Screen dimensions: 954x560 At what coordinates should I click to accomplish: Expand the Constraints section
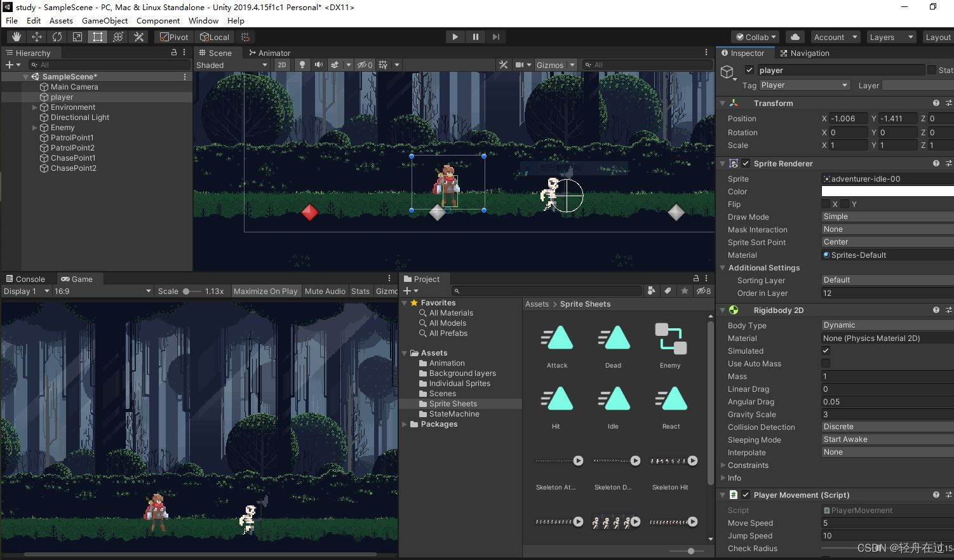click(723, 465)
